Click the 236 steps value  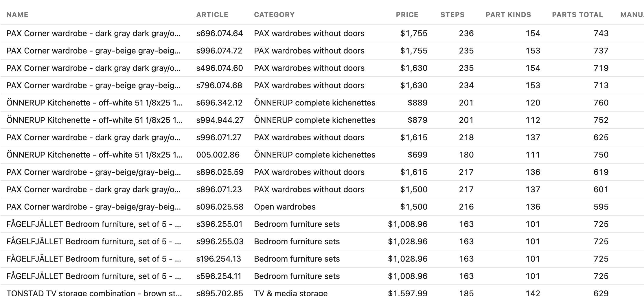pyautogui.click(x=466, y=34)
